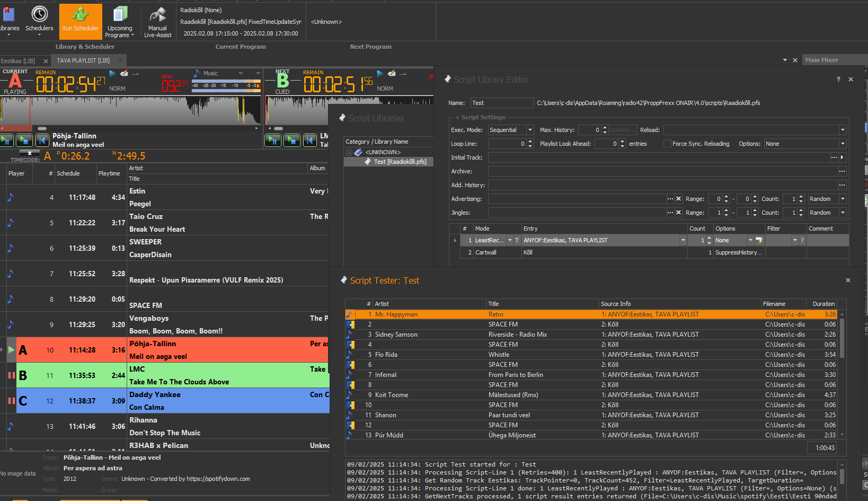Enable Force Sync. Reloading checkbox
Image resolution: width=868 pixels, height=501 pixels.
click(x=667, y=144)
